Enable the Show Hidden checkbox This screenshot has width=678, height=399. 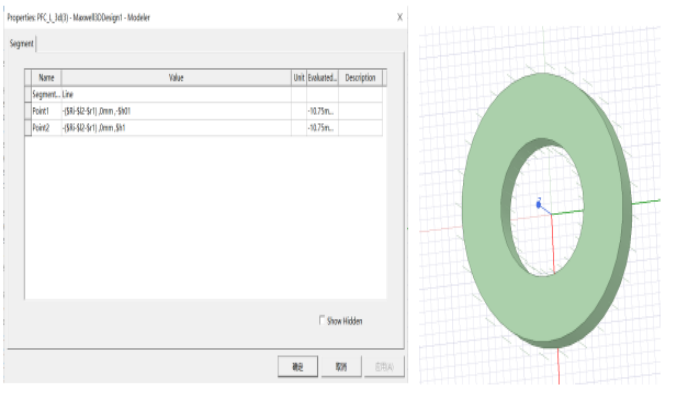point(322,320)
